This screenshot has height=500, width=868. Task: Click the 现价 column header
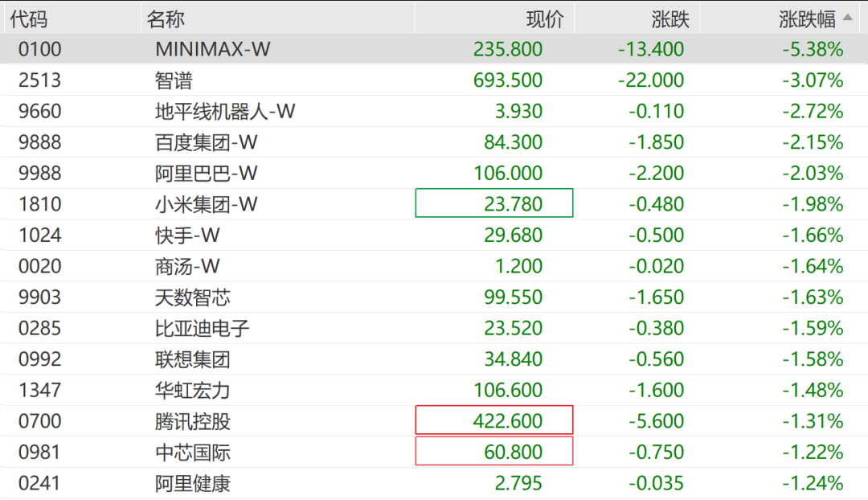[x=545, y=18]
